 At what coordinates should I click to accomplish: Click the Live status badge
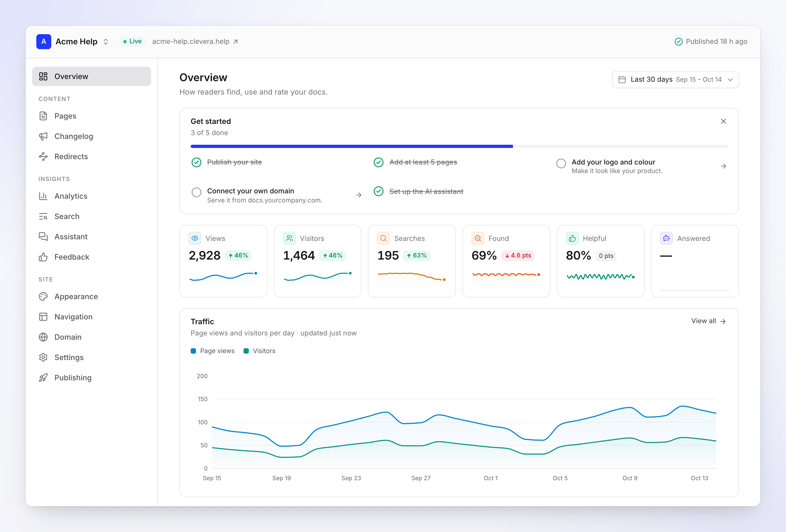132,41
